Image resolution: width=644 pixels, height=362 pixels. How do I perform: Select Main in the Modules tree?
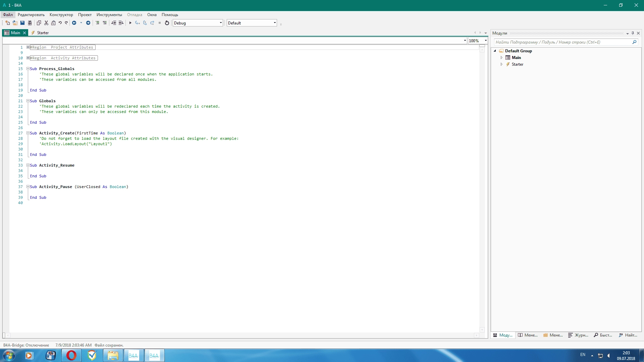[x=516, y=58]
